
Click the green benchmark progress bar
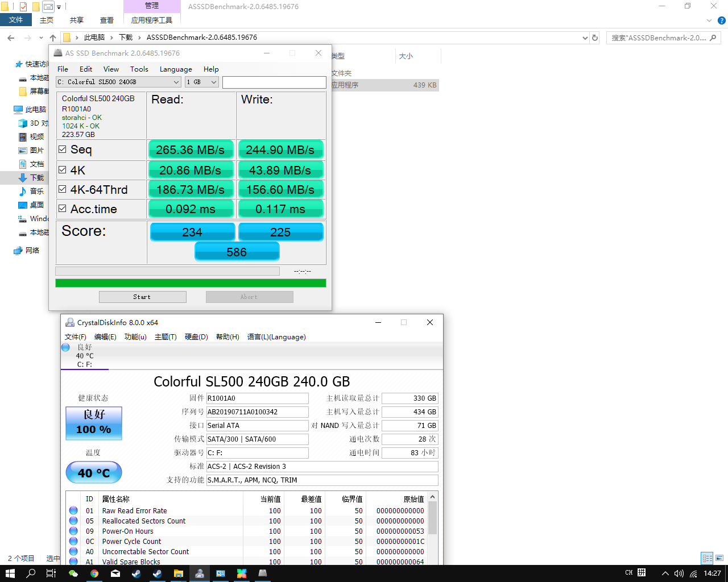coord(191,283)
